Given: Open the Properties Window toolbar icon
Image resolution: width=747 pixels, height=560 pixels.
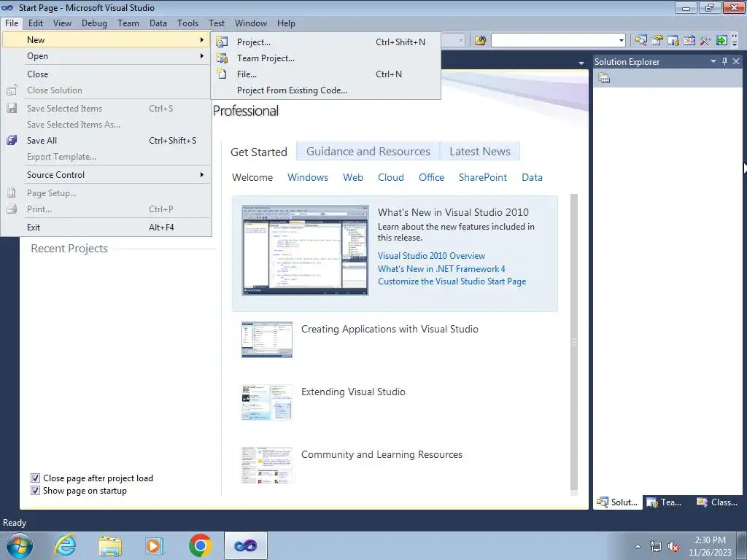Looking at the screenshot, I should [657, 41].
